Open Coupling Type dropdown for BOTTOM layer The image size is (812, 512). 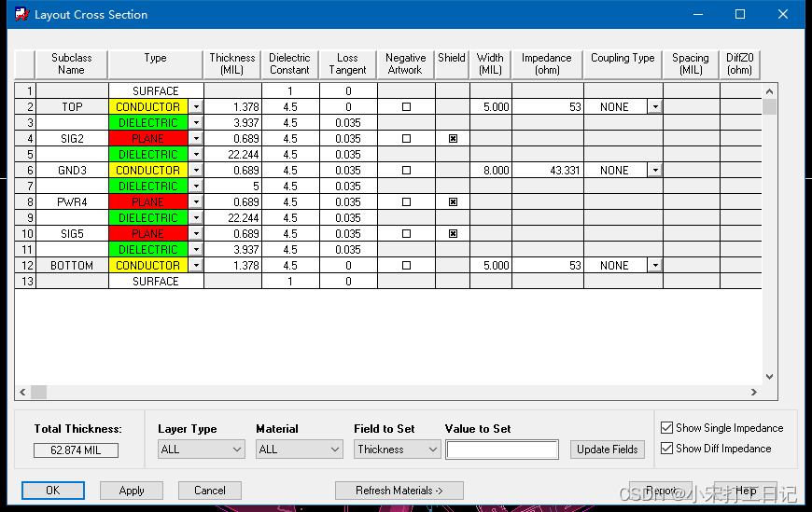(655, 266)
